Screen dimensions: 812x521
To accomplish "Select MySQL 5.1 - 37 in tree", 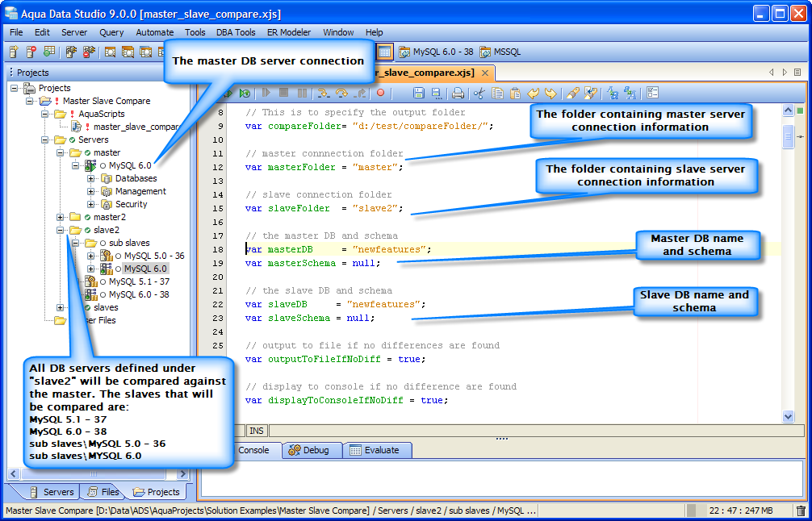I will (139, 281).
